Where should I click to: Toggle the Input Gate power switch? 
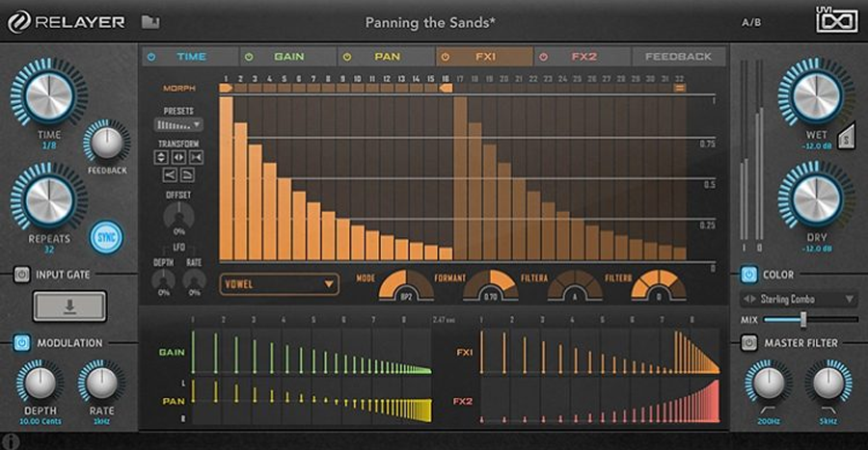click(21, 275)
